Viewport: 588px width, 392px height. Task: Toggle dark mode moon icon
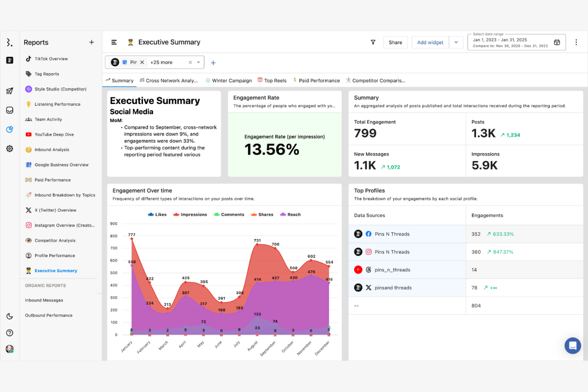(10, 316)
